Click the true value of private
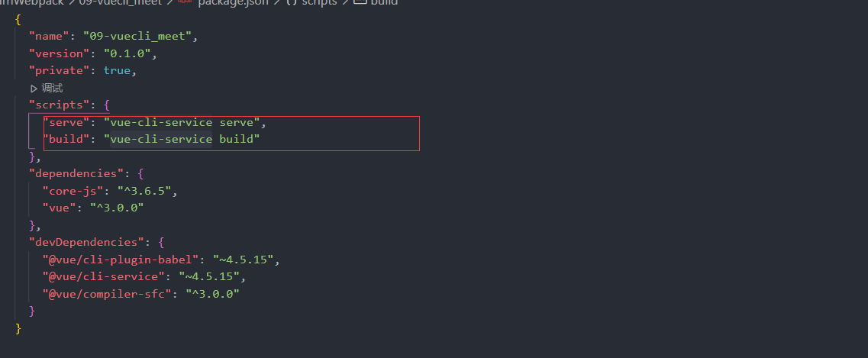 pos(117,71)
